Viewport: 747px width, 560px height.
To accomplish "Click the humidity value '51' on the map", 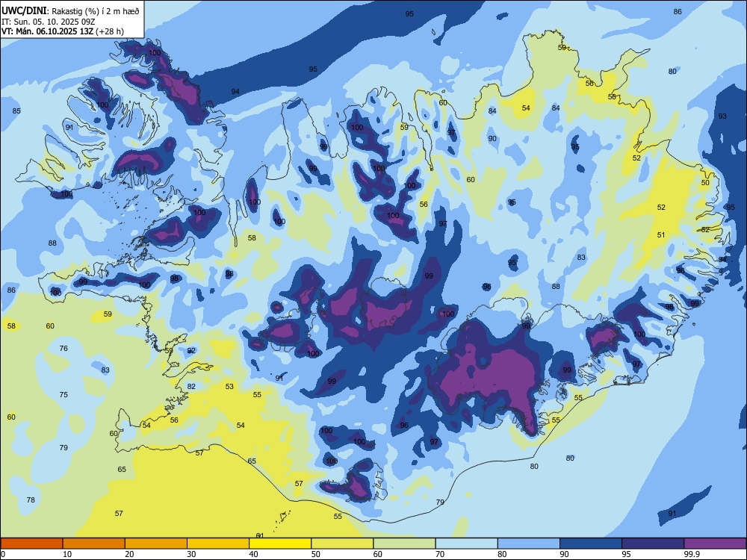I will tap(661, 234).
